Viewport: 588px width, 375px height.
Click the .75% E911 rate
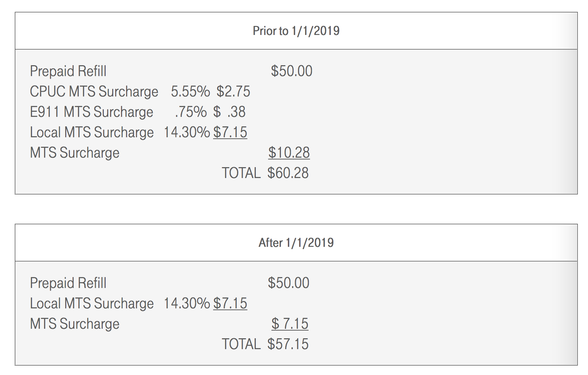[191, 112]
